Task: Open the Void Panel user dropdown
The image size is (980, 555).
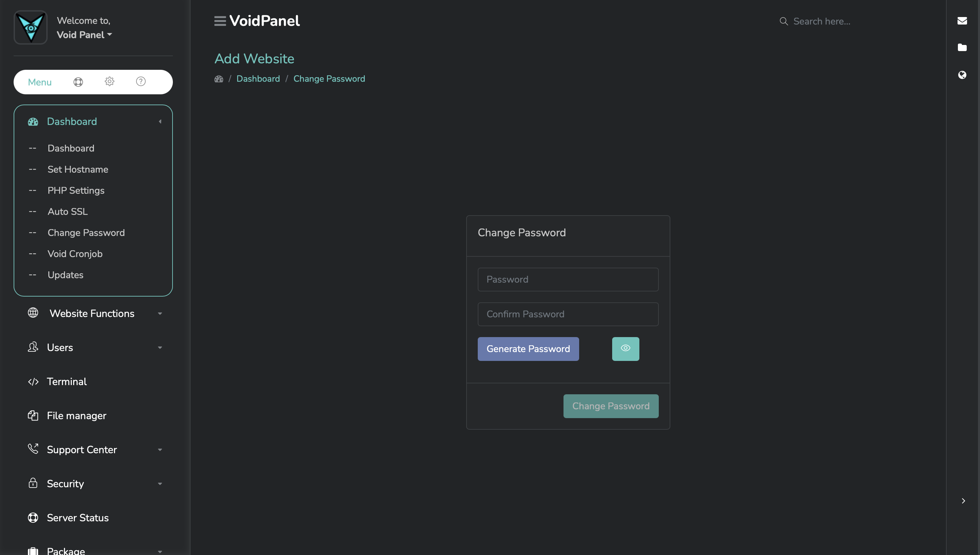Action: click(84, 35)
